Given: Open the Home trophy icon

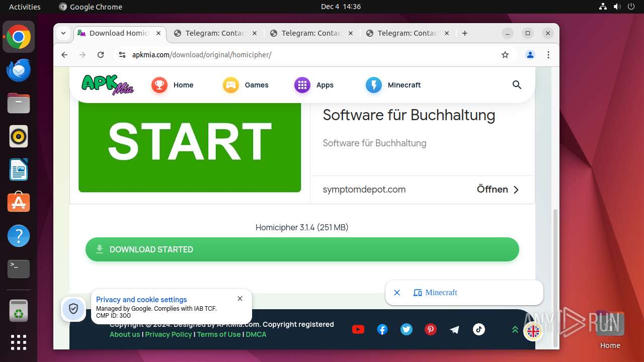Looking at the screenshot, I should (x=159, y=85).
